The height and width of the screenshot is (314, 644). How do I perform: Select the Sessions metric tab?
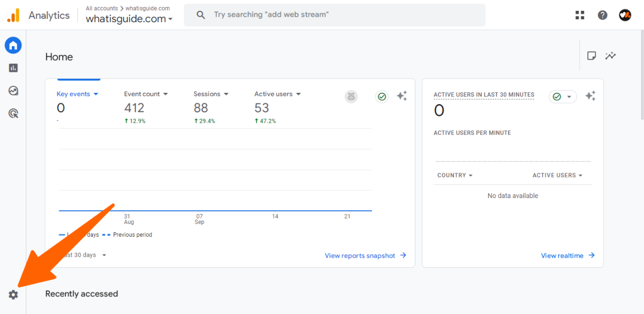(x=211, y=94)
